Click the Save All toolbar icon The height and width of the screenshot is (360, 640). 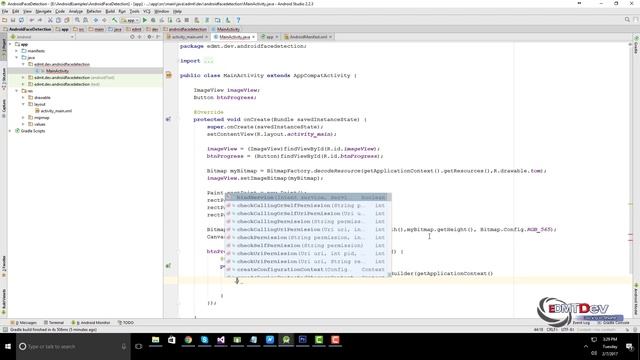pyautogui.click(x=13, y=20)
